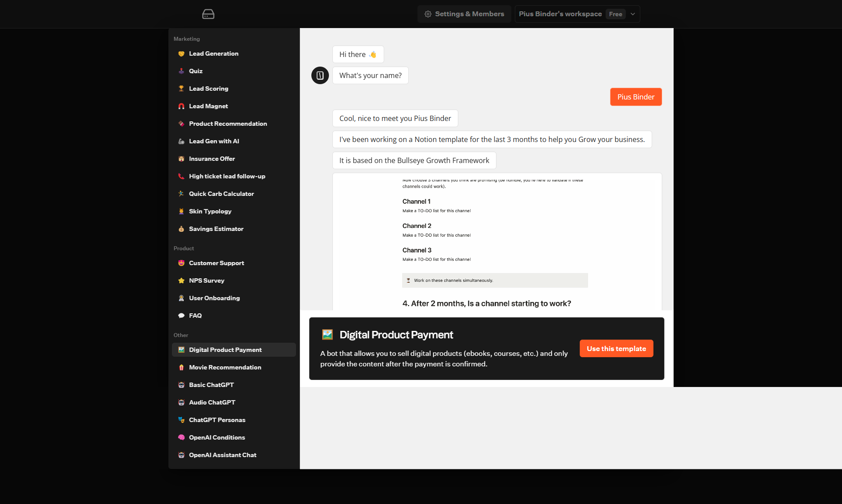Open the Movie Recommendation template
This screenshot has height=504, width=842.
(225, 367)
